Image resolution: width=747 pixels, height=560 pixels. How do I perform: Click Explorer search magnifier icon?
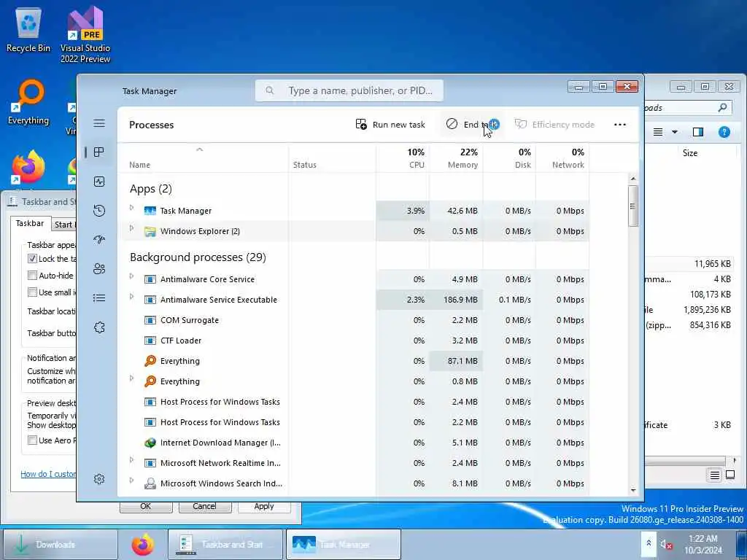(723, 108)
